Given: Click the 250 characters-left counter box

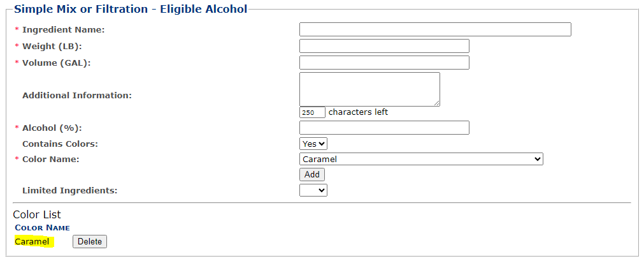Looking at the screenshot, I should click(x=312, y=112).
